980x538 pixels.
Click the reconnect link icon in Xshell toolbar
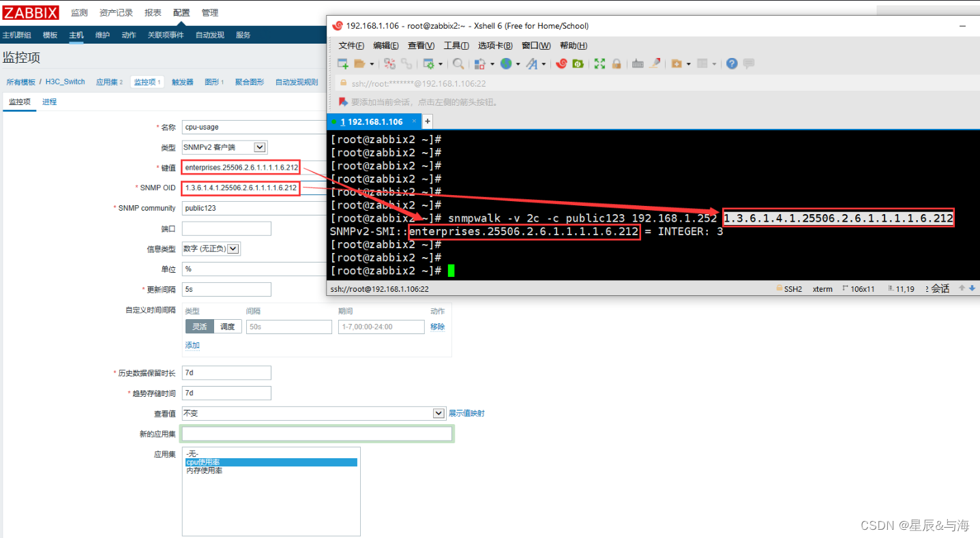tap(406, 63)
